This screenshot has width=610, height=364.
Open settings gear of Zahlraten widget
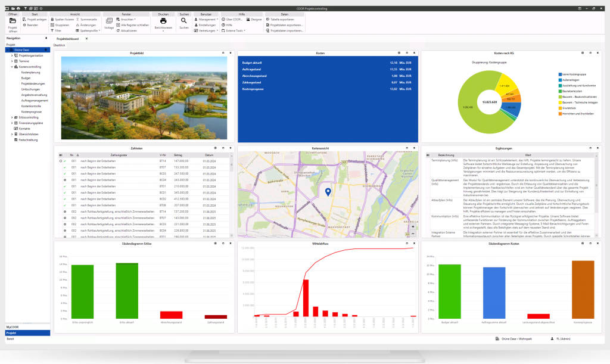click(x=215, y=148)
